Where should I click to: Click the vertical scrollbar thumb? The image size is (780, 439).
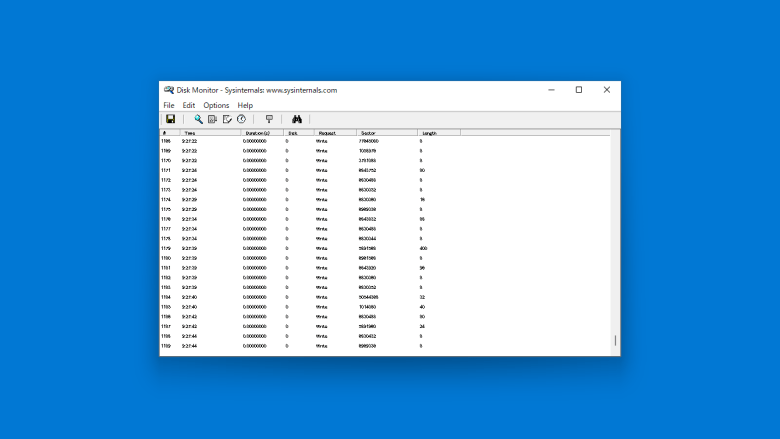(x=615, y=341)
